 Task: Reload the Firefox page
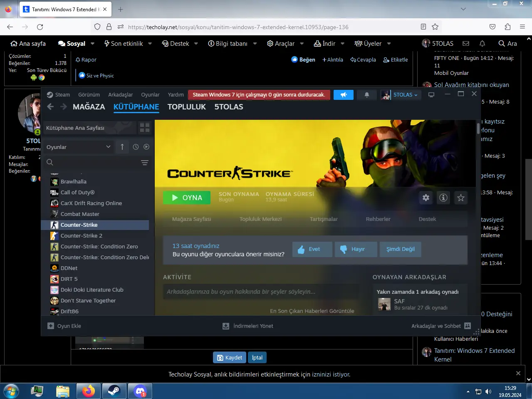[x=40, y=27]
